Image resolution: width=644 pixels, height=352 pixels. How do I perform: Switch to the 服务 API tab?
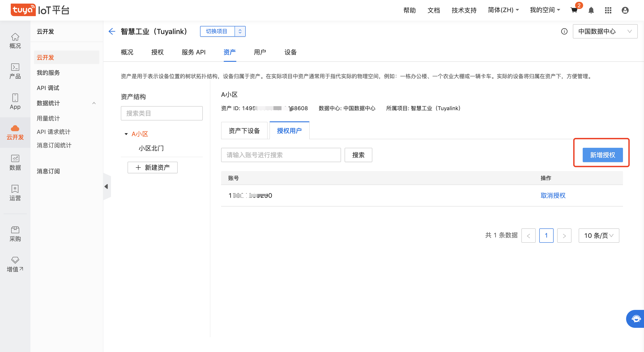[194, 52]
